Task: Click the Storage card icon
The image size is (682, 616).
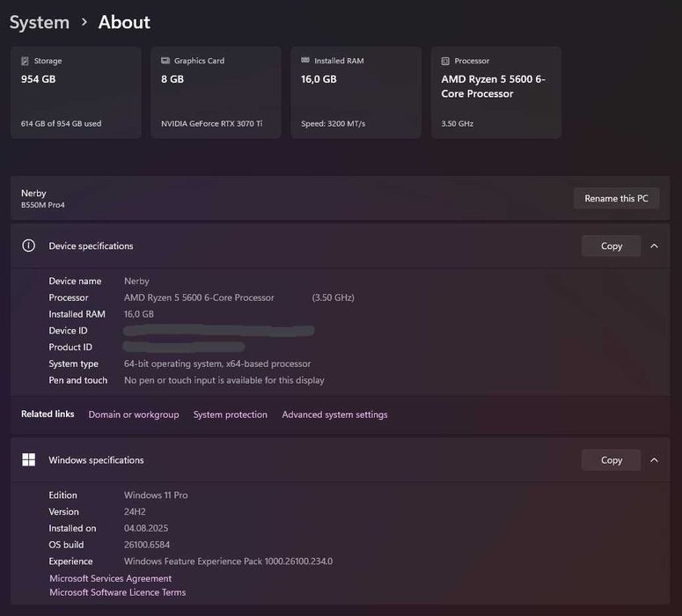Action: coord(25,61)
